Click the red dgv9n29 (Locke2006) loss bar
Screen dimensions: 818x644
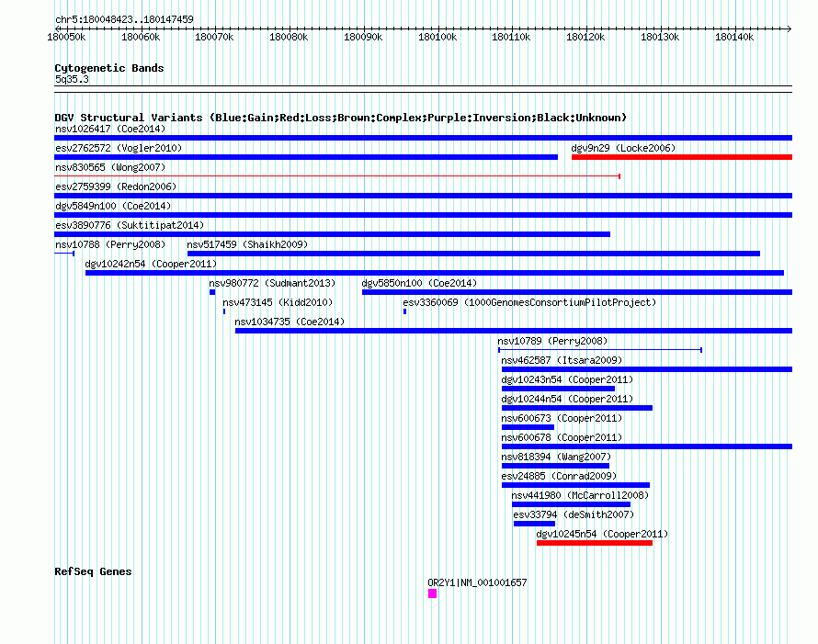coord(682,157)
